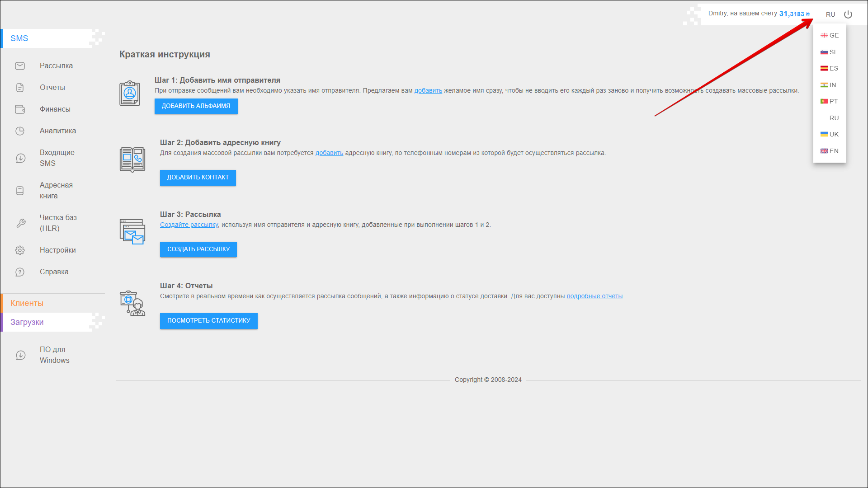868x488 pixels.
Task: Collapse the Загрузки section
Action: 27,322
